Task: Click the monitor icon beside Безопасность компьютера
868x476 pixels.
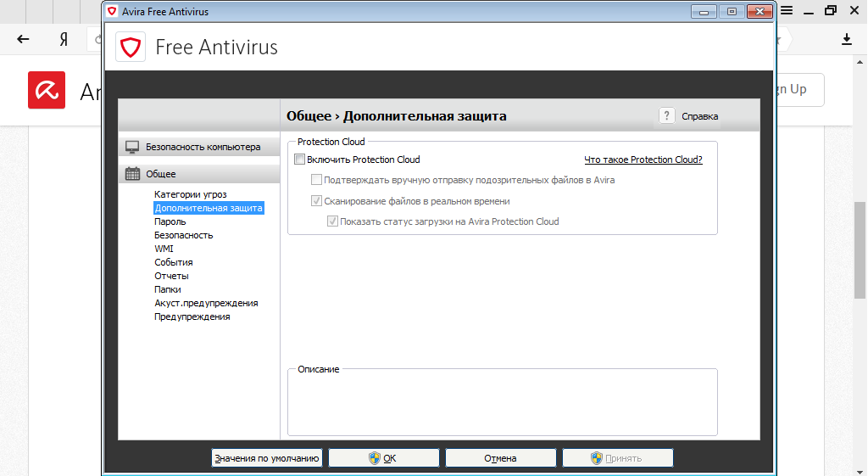Action: (132, 147)
